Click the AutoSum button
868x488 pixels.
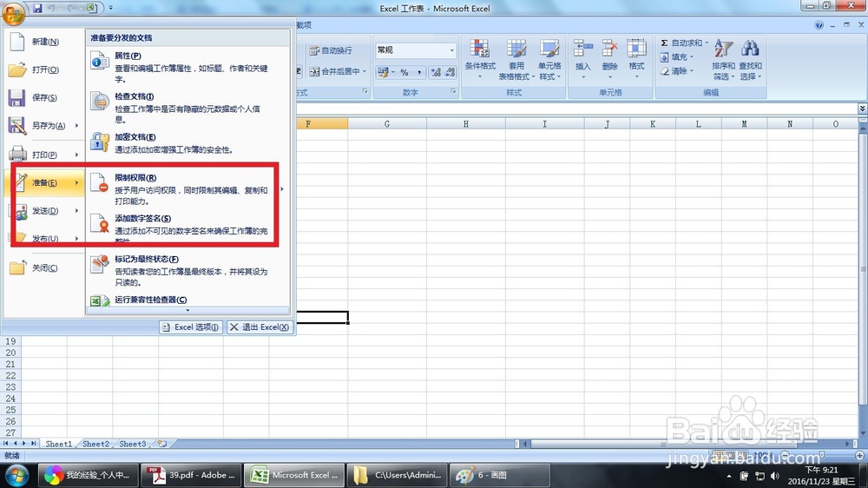(x=681, y=43)
